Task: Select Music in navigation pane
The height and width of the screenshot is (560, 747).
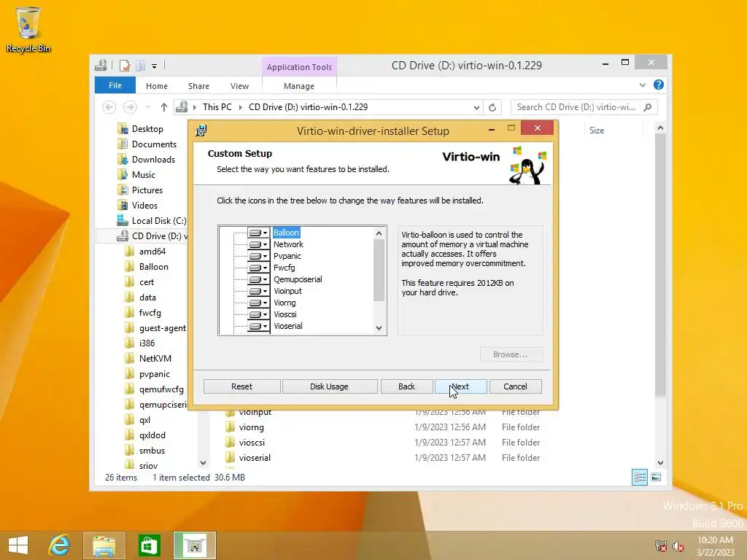Action: (x=144, y=175)
